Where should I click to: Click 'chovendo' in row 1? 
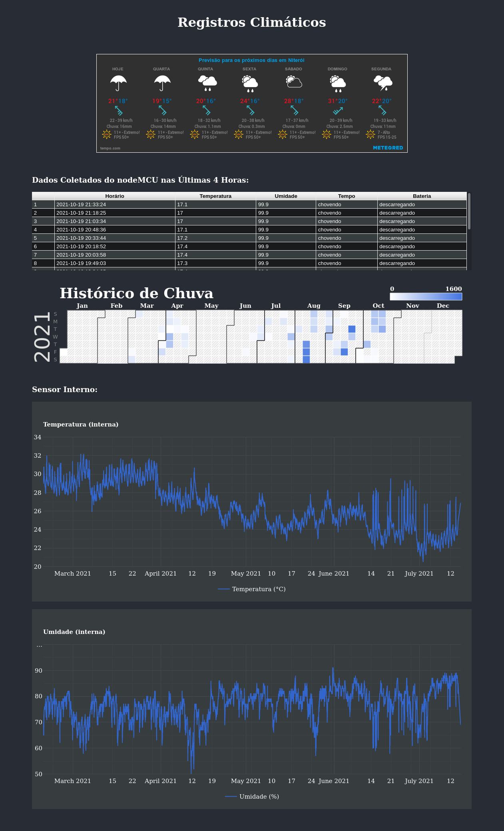point(347,205)
